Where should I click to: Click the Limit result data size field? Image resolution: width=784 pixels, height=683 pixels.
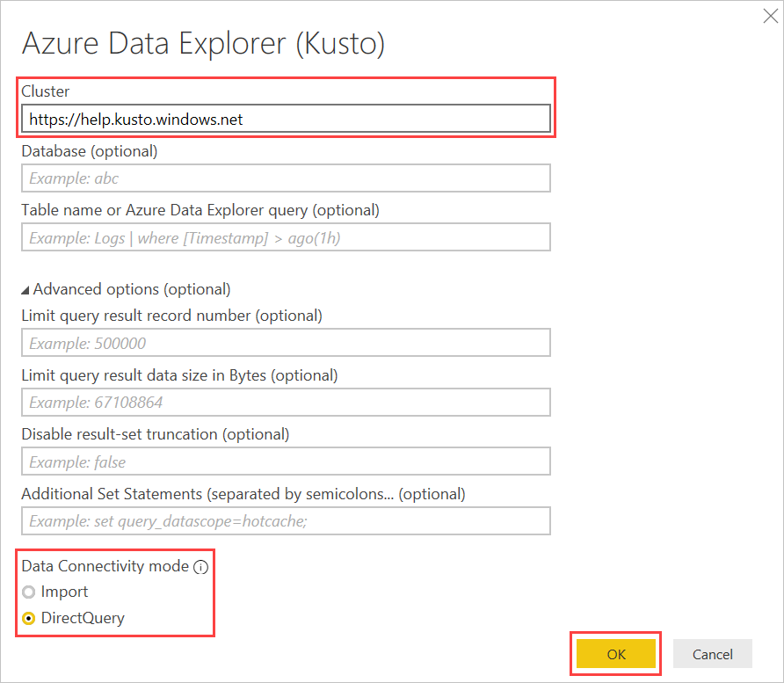click(286, 402)
